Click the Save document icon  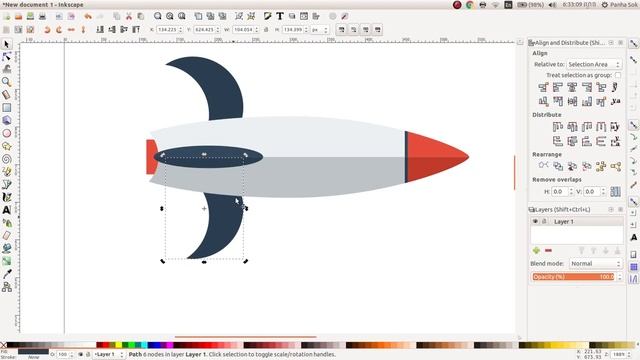pyautogui.click(x=30, y=16)
